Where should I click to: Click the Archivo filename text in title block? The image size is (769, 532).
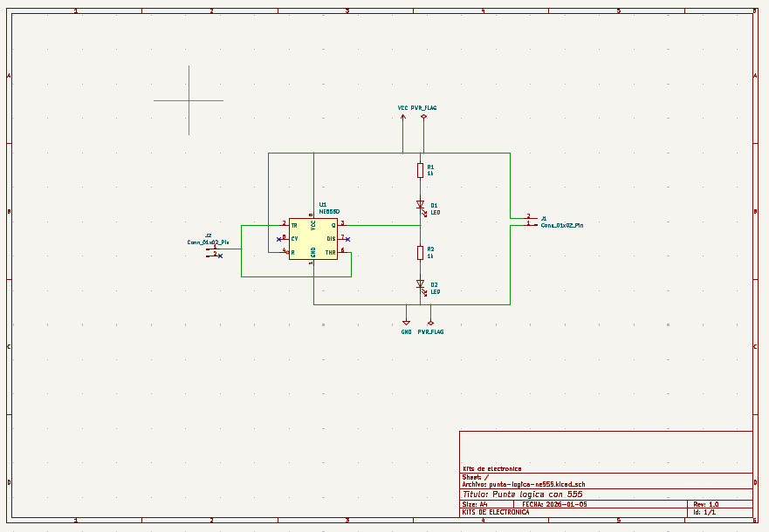coord(523,484)
